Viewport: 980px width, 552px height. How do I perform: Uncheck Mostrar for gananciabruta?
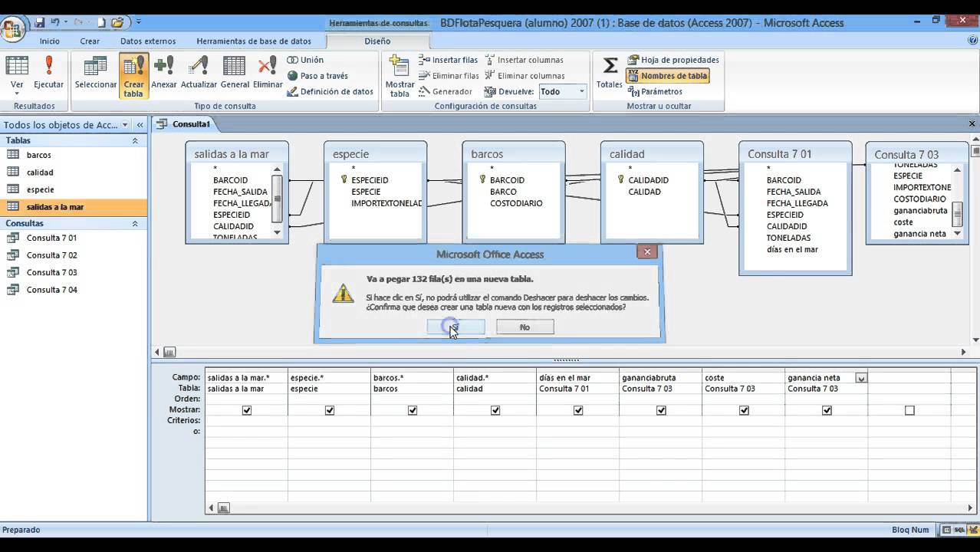(661, 411)
